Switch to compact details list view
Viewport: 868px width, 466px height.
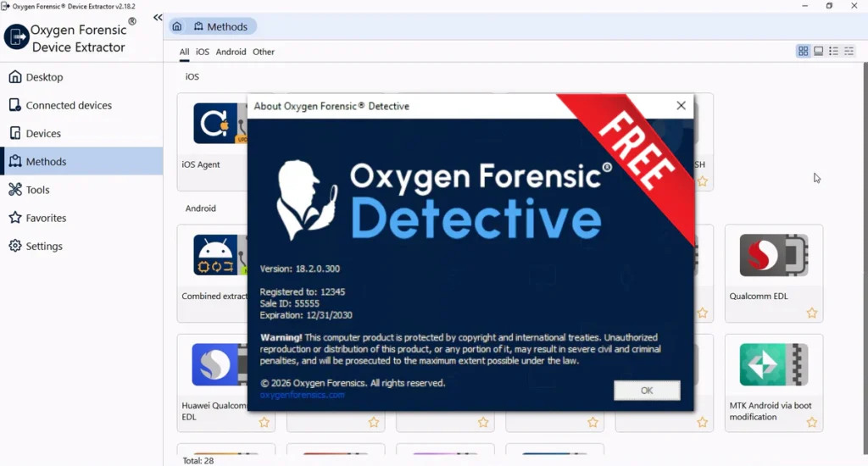click(849, 51)
